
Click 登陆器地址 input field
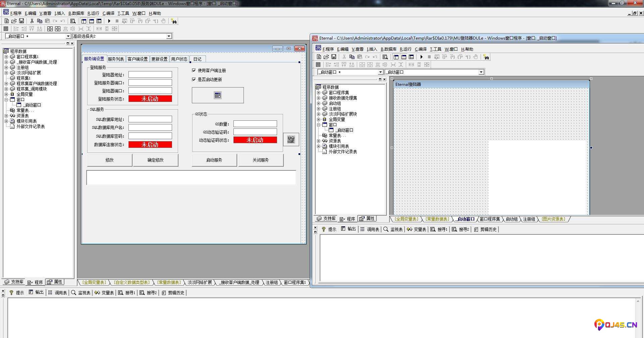(x=150, y=74)
